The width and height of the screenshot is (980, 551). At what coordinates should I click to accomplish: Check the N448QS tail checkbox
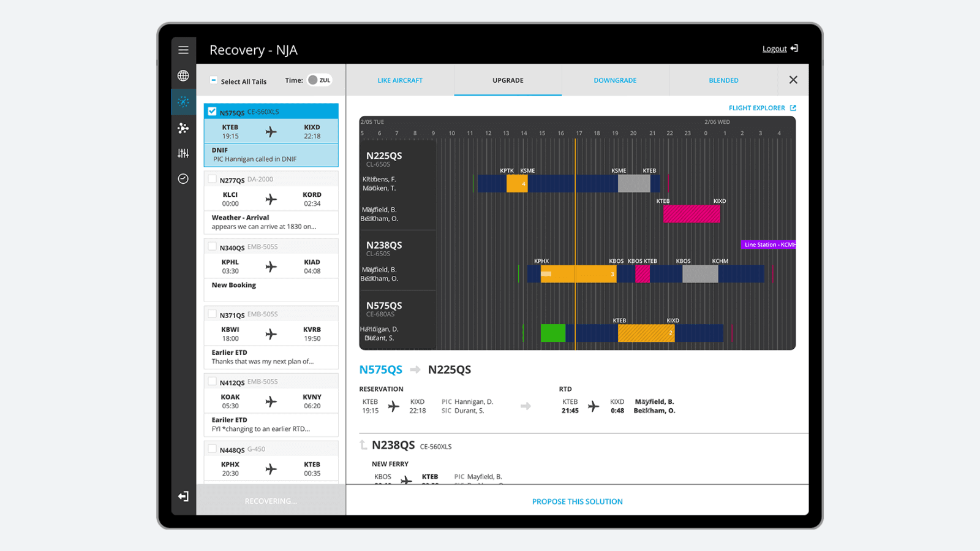(212, 449)
